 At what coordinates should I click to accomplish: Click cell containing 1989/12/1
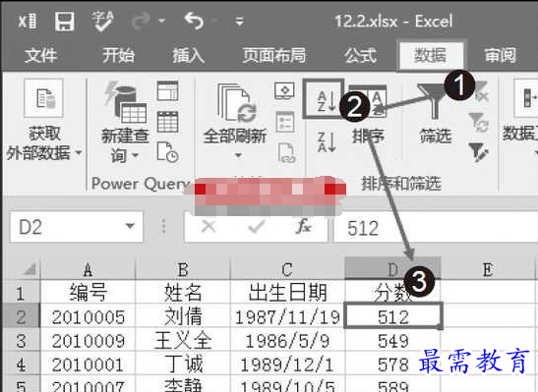tap(287, 364)
